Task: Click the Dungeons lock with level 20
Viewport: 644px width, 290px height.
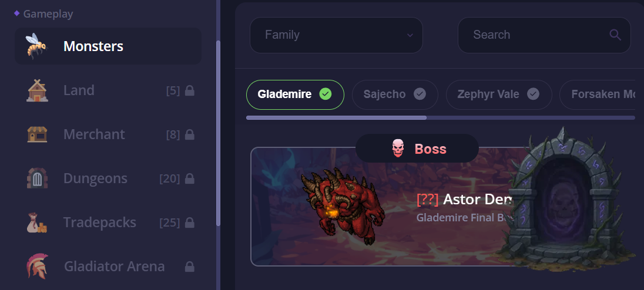Action: point(189,178)
